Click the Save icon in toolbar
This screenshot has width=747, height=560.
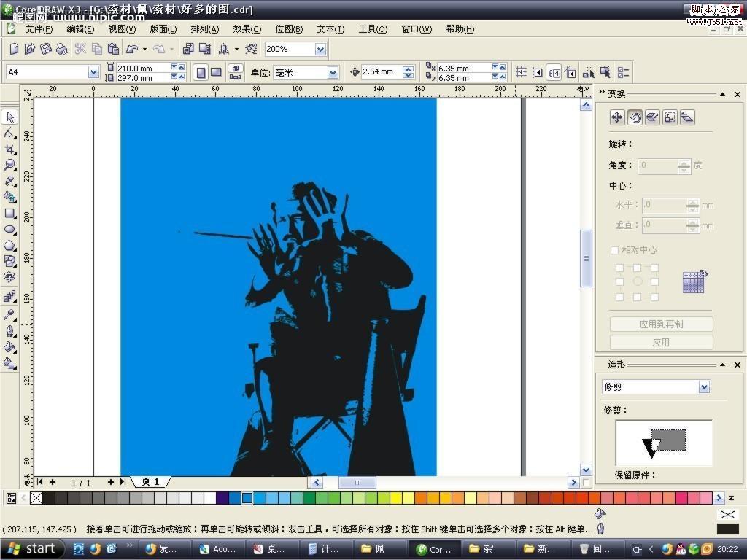46,49
